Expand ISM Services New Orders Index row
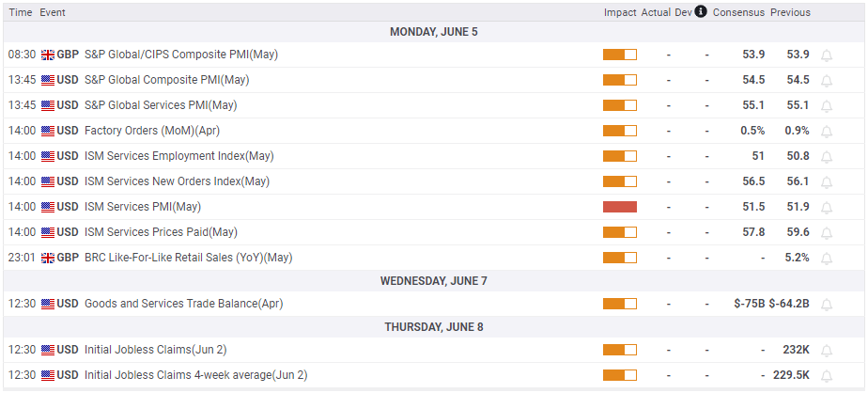This screenshot has height=393, width=868. click(x=177, y=181)
